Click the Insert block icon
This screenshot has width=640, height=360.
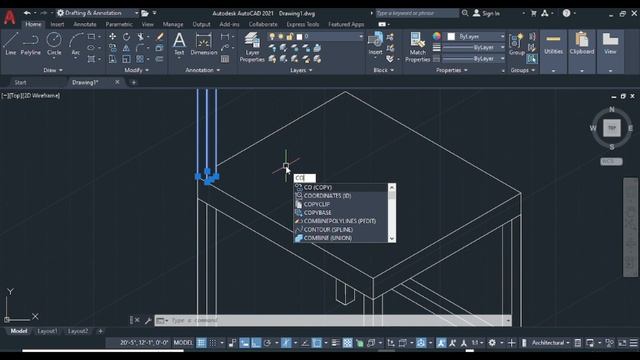click(375, 44)
